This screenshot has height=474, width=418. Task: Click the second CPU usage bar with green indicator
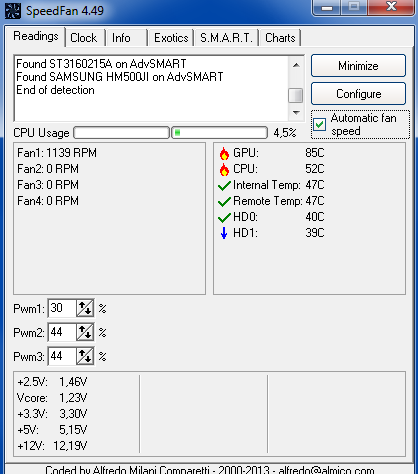(220, 133)
